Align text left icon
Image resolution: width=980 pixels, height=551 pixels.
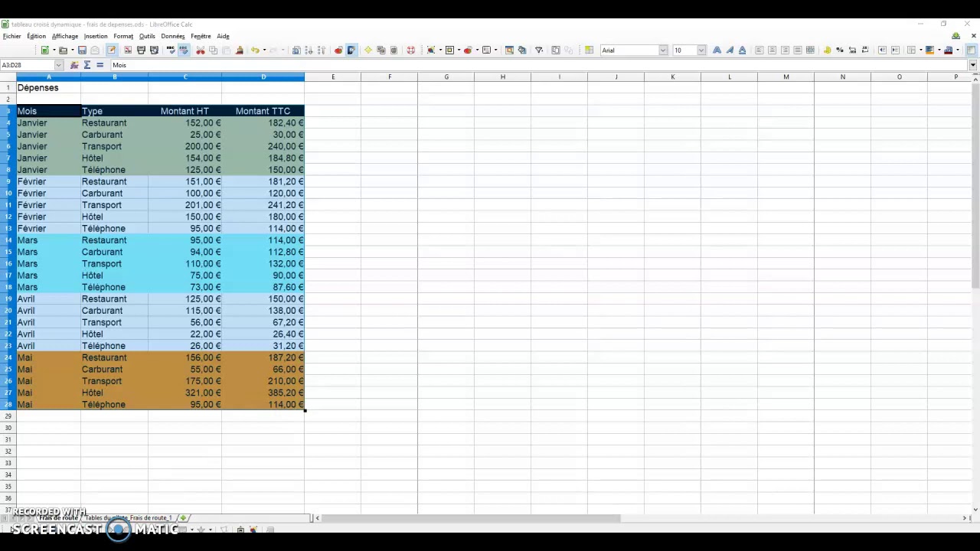(759, 50)
